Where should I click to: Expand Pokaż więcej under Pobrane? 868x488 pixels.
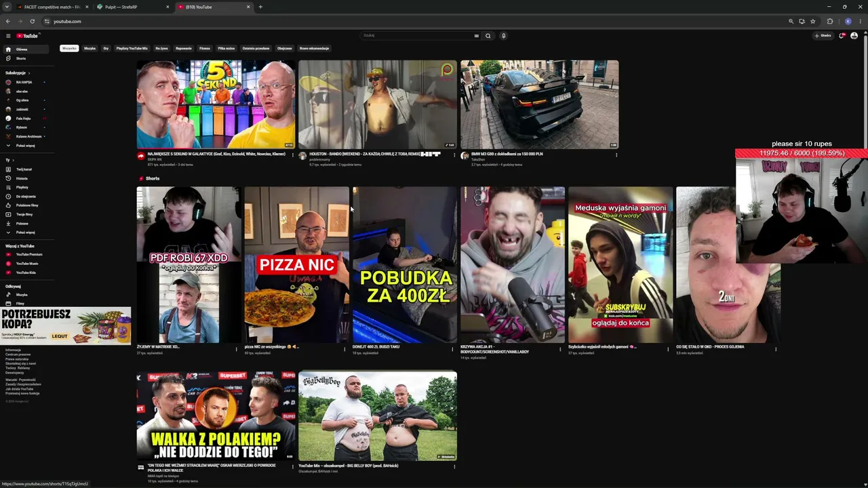coord(24,232)
